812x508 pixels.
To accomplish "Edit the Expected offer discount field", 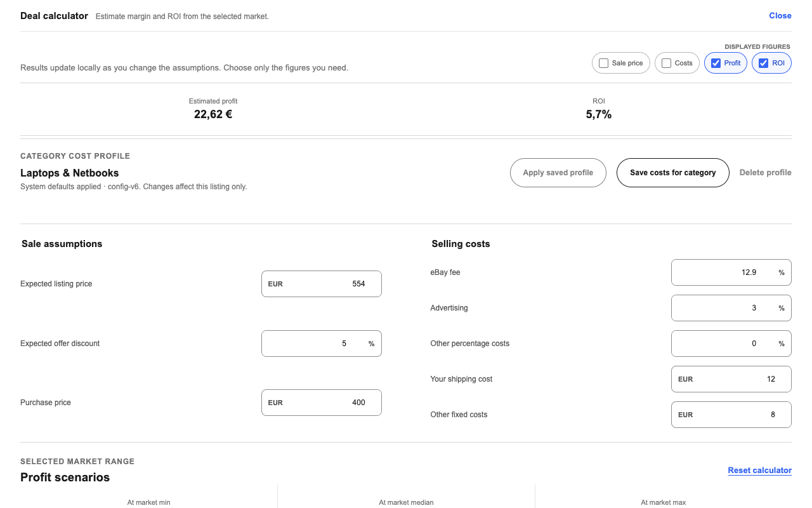I will [322, 344].
